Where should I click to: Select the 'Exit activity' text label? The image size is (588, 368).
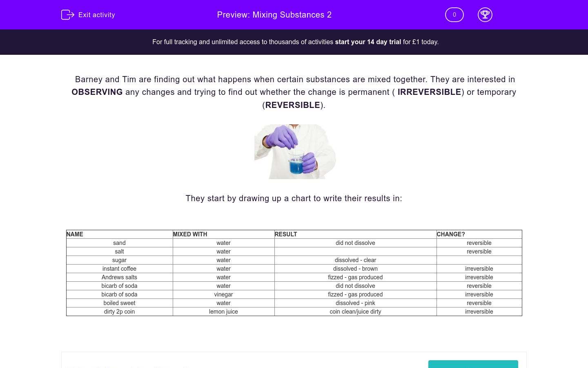97,15
